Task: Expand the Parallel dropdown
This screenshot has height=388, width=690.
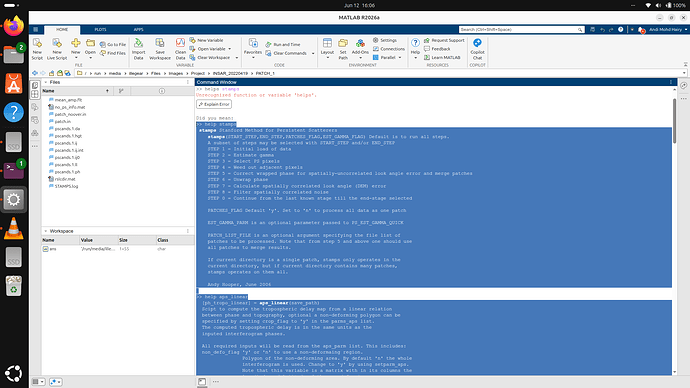Action: coord(400,58)
